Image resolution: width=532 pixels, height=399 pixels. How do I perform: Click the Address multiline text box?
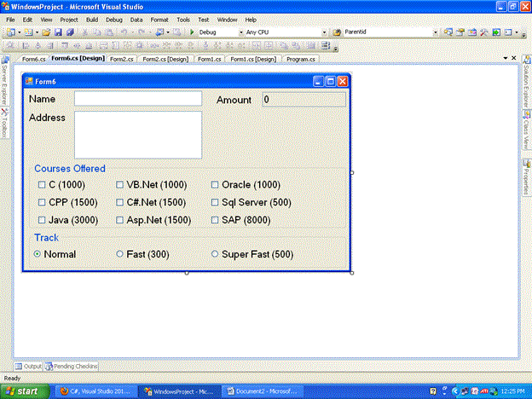[x=138, y=135]
